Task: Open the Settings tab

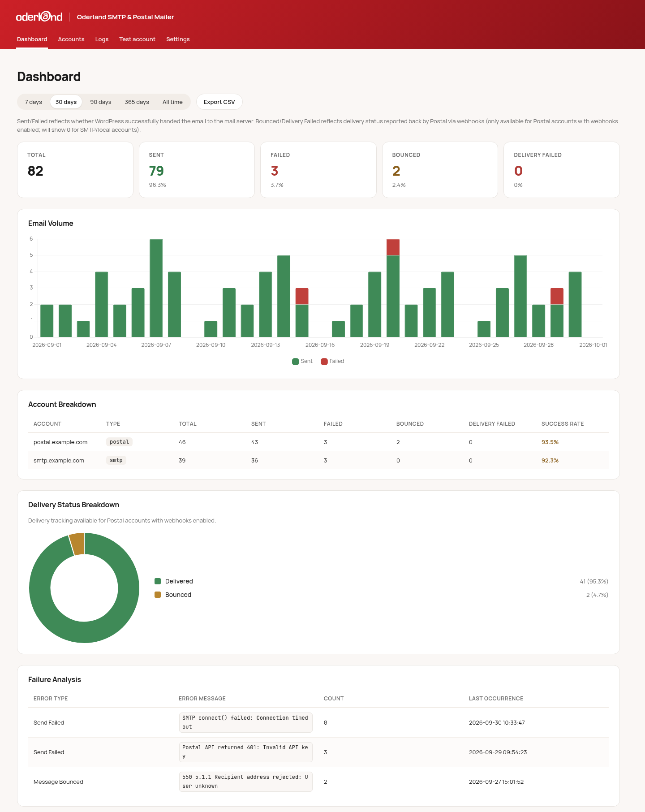Action: pyautogui.click(x=178, y=39)
